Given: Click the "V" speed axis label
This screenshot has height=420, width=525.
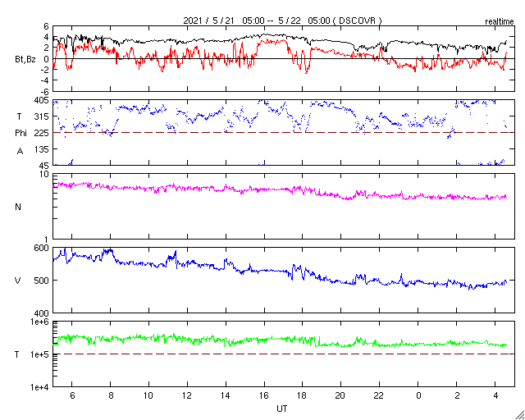Looking at the screenshot, I should click(18, 281).
